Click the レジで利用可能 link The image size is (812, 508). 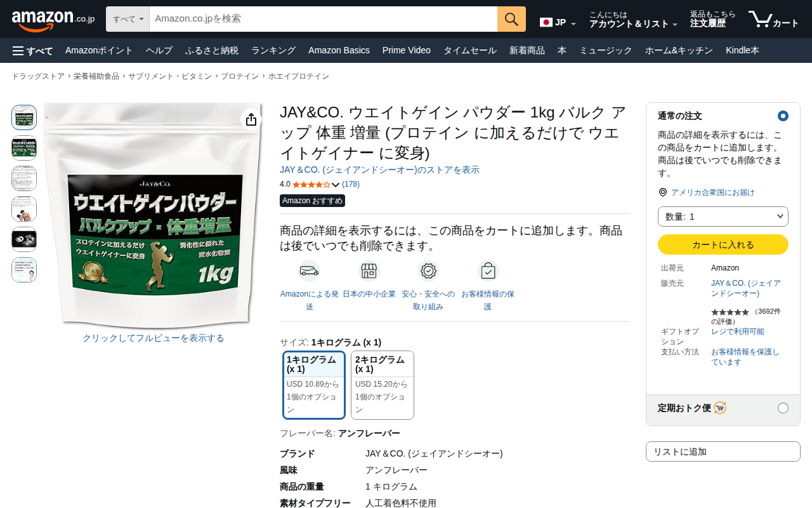pyautogui.click(x=738, y=331)
